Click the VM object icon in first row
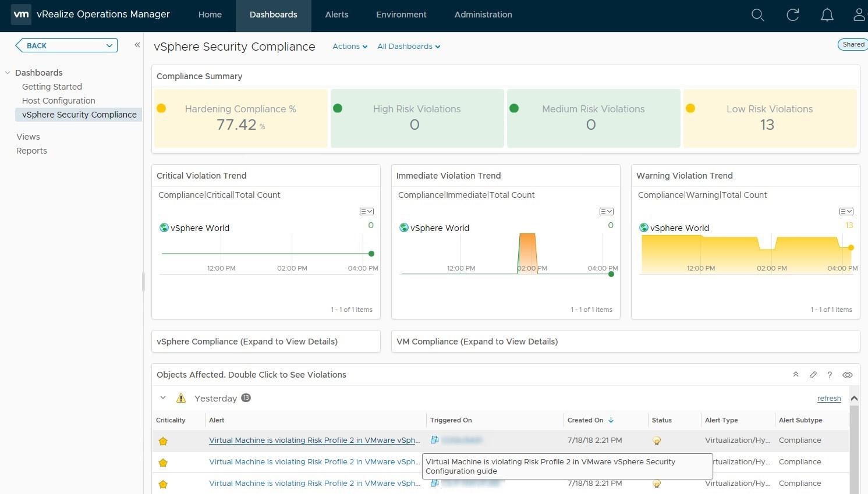The image size is (868, 494). coord(434,440)
